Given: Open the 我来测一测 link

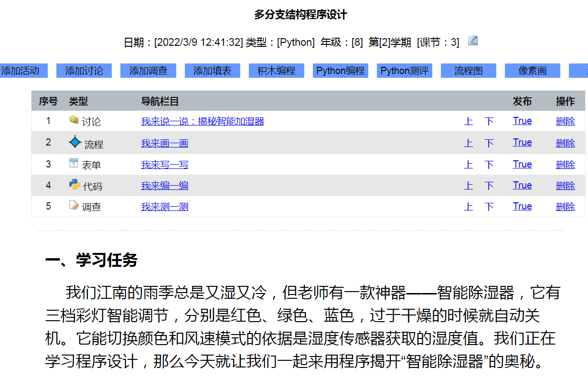Looking at the screenshot, I should coord(164,207).
